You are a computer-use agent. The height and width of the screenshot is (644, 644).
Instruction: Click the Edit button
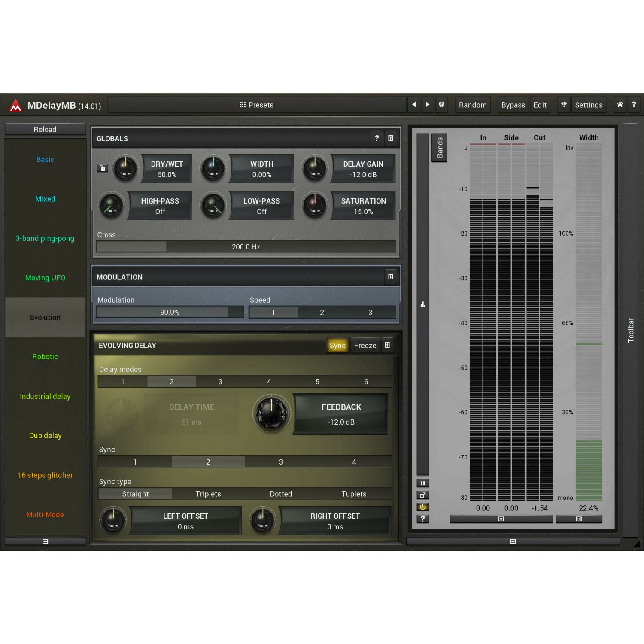540,105
